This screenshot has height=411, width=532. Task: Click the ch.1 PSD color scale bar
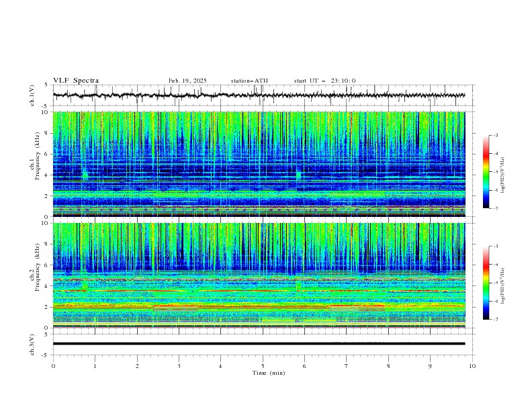coord(486,172)
